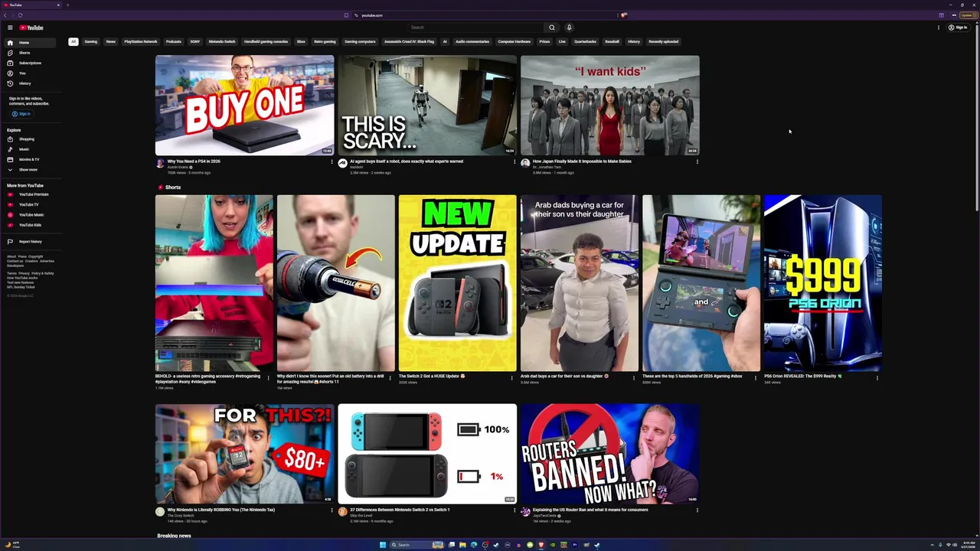This screenshot has width=980, height=551.
Task: Open the NEW UPDATE Switch 2 short
Action: (x=458, y=283)
